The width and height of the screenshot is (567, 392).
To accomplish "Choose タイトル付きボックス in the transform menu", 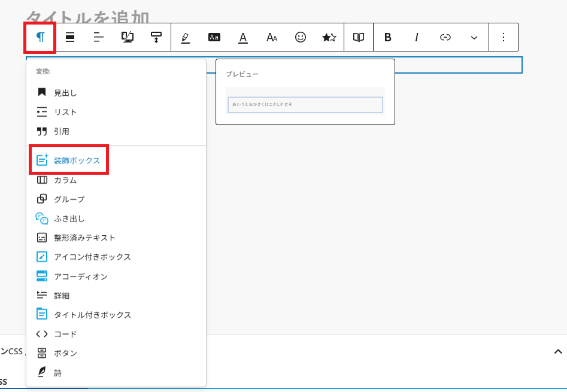I will 92,315.
